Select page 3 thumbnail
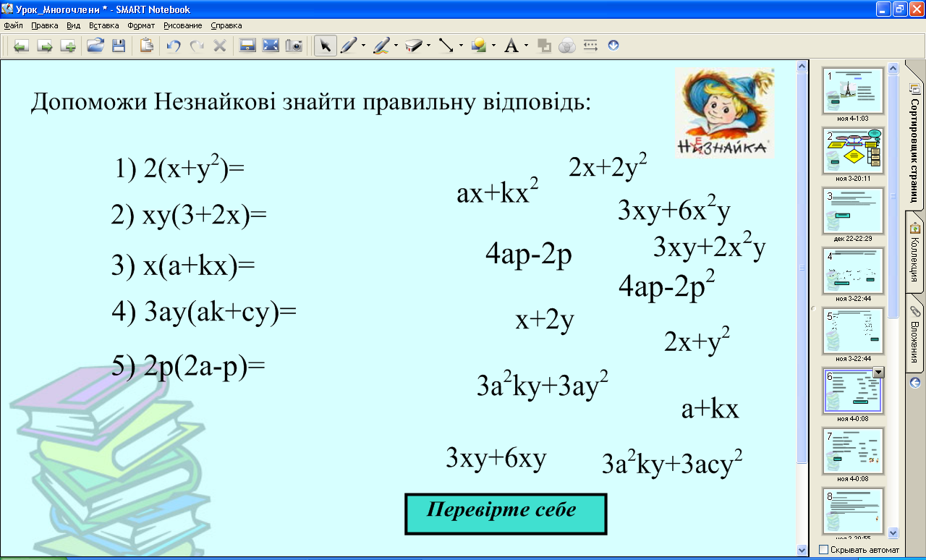The height and width of the screenshot is (560, 926). point(853,211)
